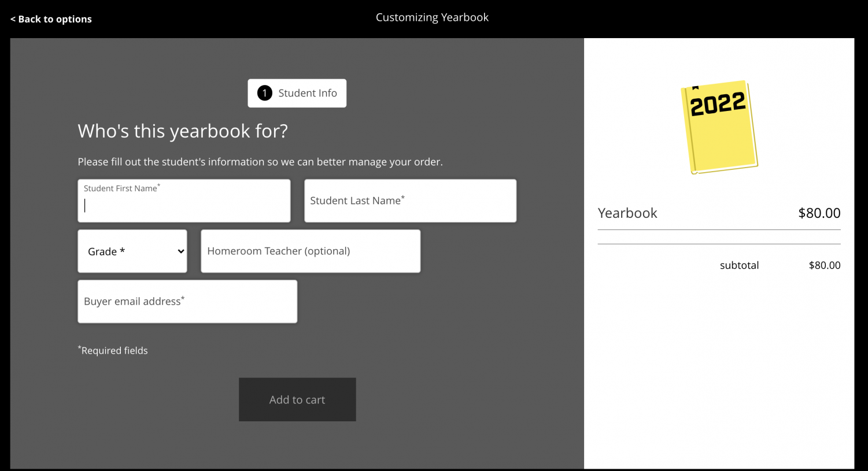Click the subtotal amount $80.00
This screenshot has width=868, height=471.
(x=825, y=265)
